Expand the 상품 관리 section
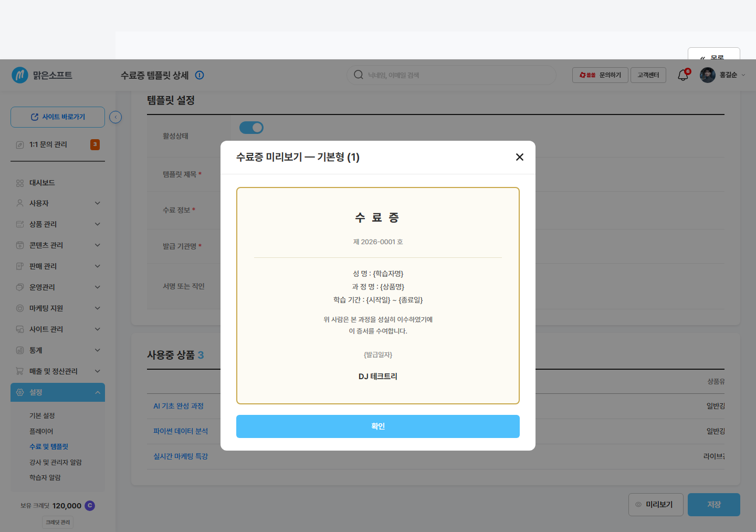 click(x=58, y=224)
